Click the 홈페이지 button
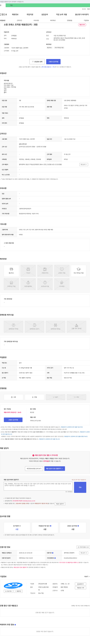Image resolution: width=90 pixels, height=644 pixels. tap(81, 584)
